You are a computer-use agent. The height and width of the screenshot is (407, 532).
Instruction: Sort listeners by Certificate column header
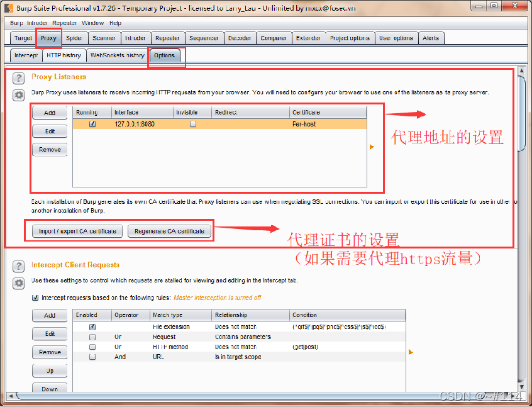pyautogui.click(x=328, y=113)
